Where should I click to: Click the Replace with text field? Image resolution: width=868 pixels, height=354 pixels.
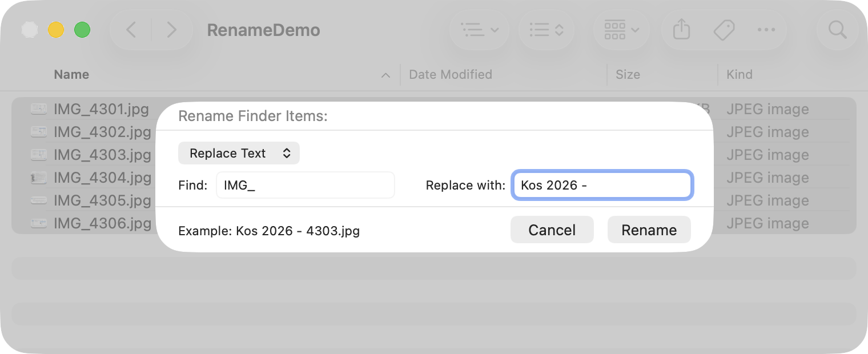[x=602, y=185]
